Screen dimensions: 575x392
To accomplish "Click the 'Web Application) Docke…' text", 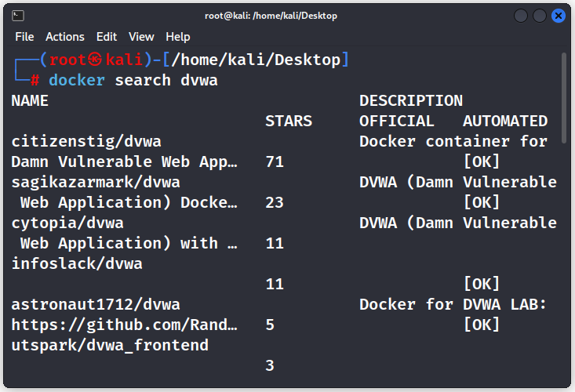I will 129,202.
